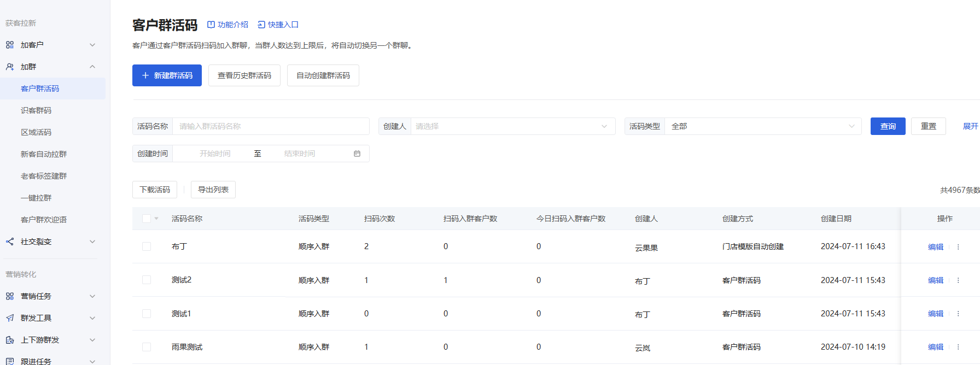Screen dimensions: 980x365
Task: Click the 查询 search button
Action: 888,126
